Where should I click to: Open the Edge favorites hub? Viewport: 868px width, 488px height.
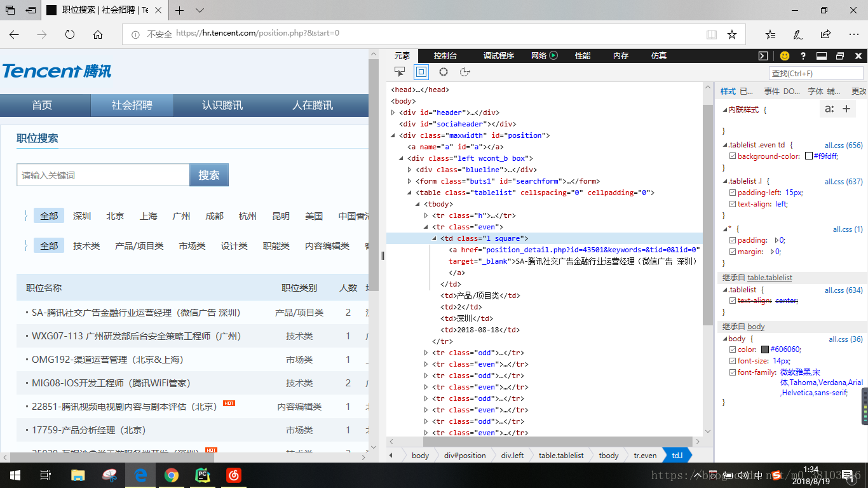(770, 34)
